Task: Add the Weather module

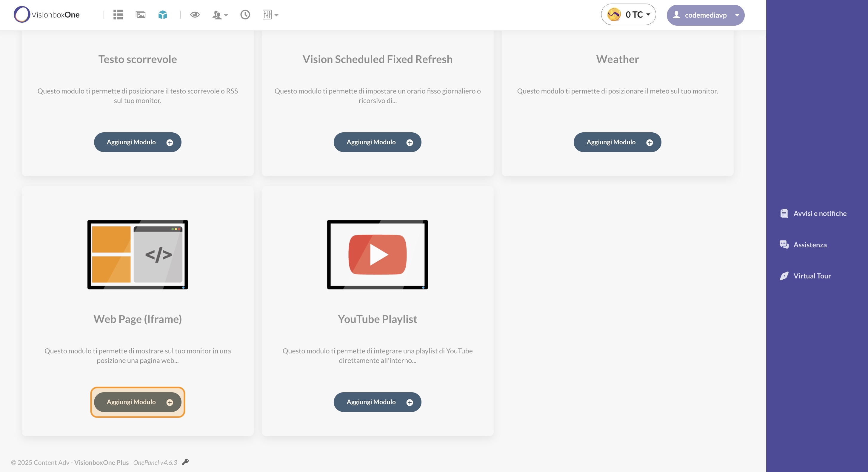Action: (617, 142)
